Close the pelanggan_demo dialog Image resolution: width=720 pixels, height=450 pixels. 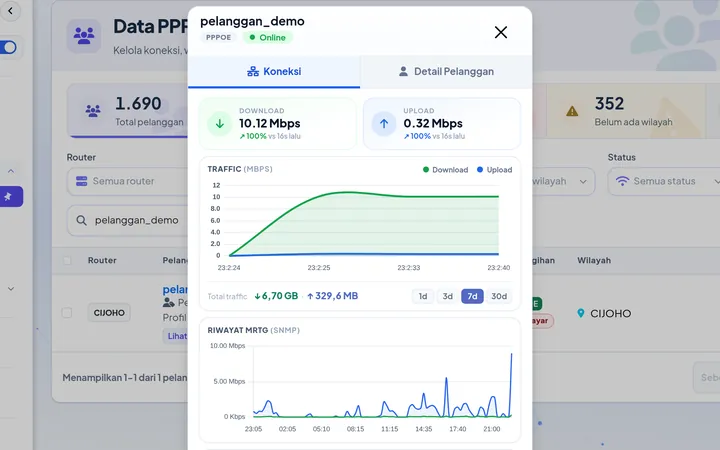point(501,32)
